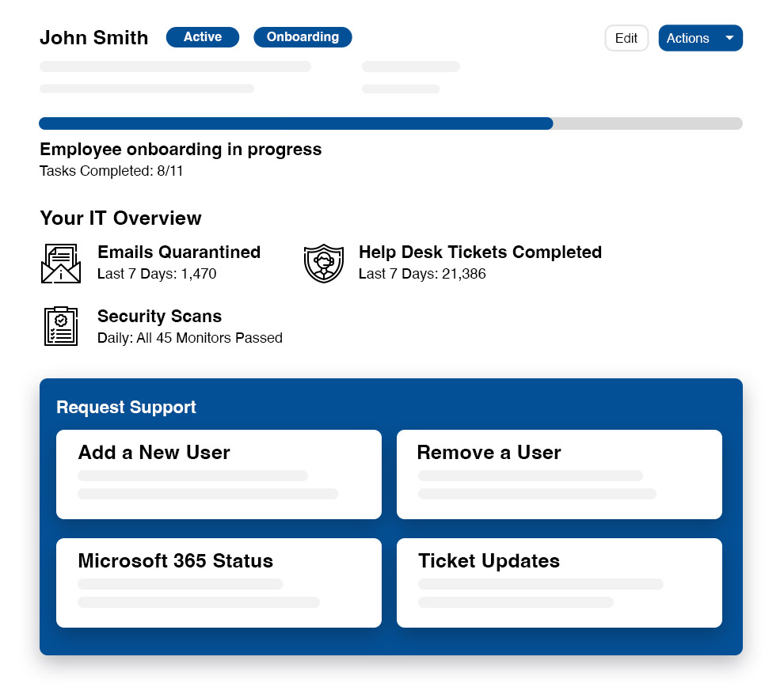Viewport: 784px width, 687px height.
Task: Click the Emails Quarantined envelope icon
Action: coord(61,264)
